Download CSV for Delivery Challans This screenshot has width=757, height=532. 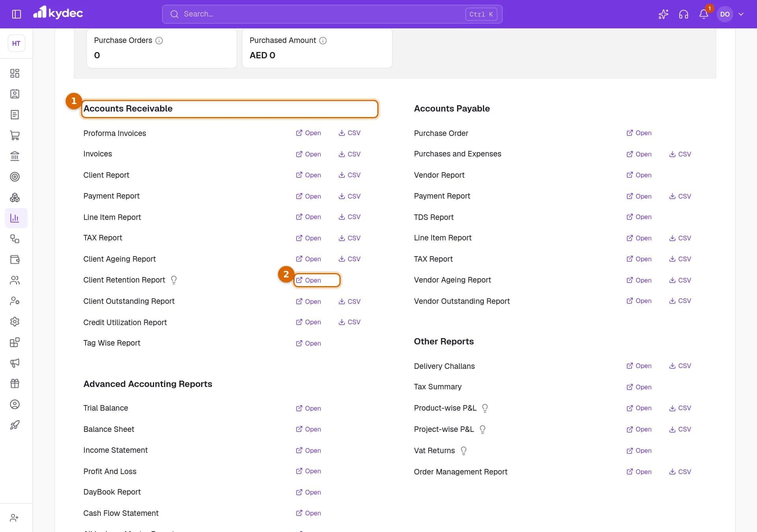coord(680,366)
